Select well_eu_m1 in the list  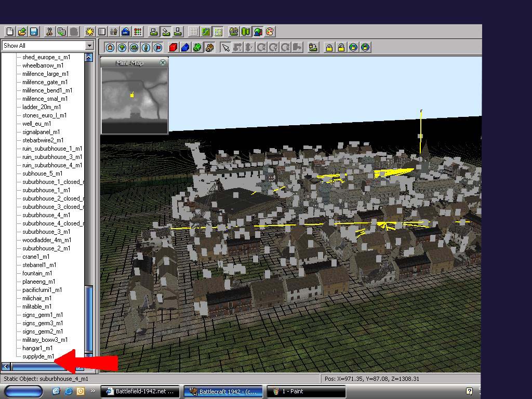point(37,124)
